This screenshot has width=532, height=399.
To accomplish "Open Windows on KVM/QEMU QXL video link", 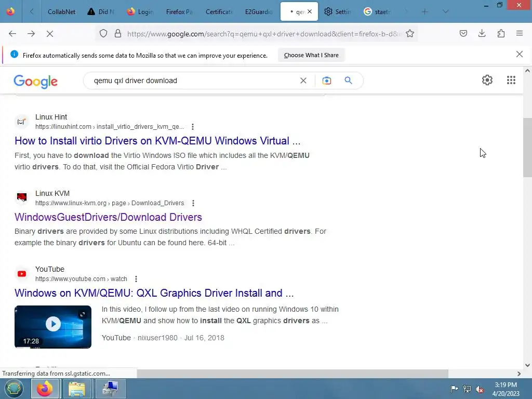I will click(x=154, y=293).
